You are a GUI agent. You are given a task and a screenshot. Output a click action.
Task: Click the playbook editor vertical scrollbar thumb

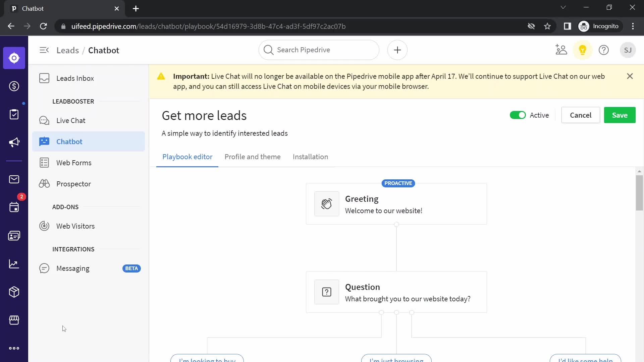(x=639, y=193)
